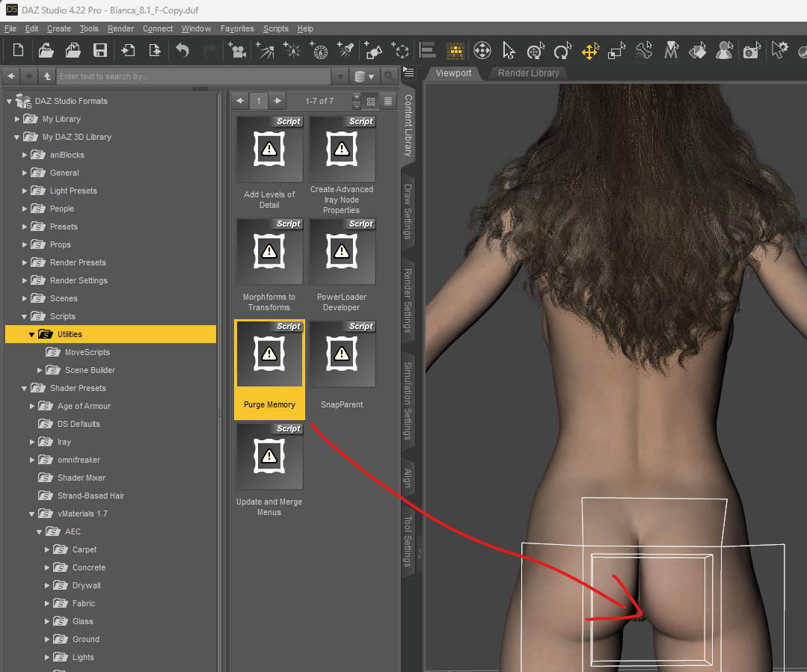This screenshot has height=672, width=807.
Task: Expand the People folder
Action: pyautogui.click(x=24, y=209)
